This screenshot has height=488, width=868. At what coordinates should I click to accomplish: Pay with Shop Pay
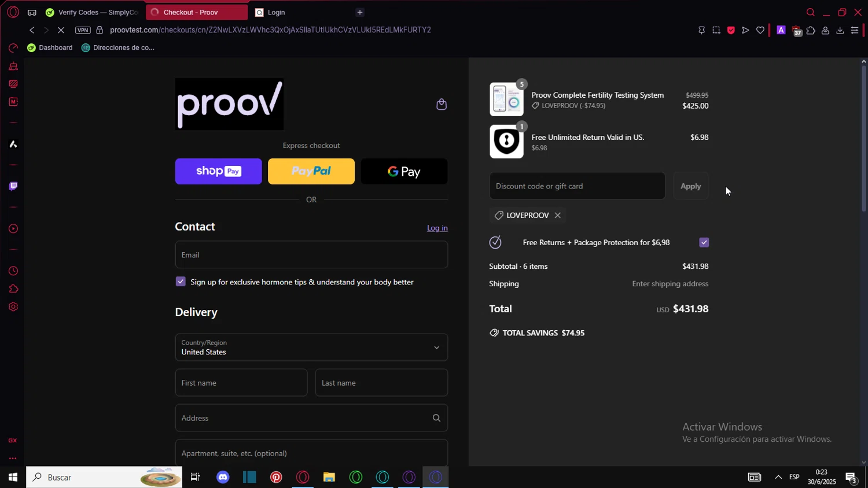click(218, 171)
